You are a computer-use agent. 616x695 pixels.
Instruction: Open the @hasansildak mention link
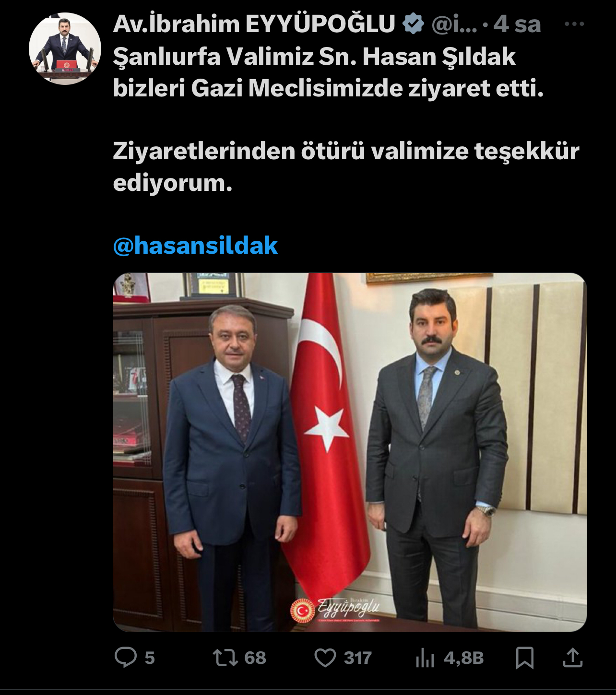pyautogui.click(x=195, y=246)
